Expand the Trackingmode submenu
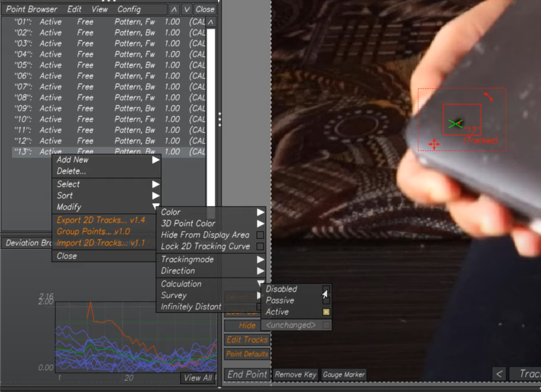 click(x=211, y=259)
